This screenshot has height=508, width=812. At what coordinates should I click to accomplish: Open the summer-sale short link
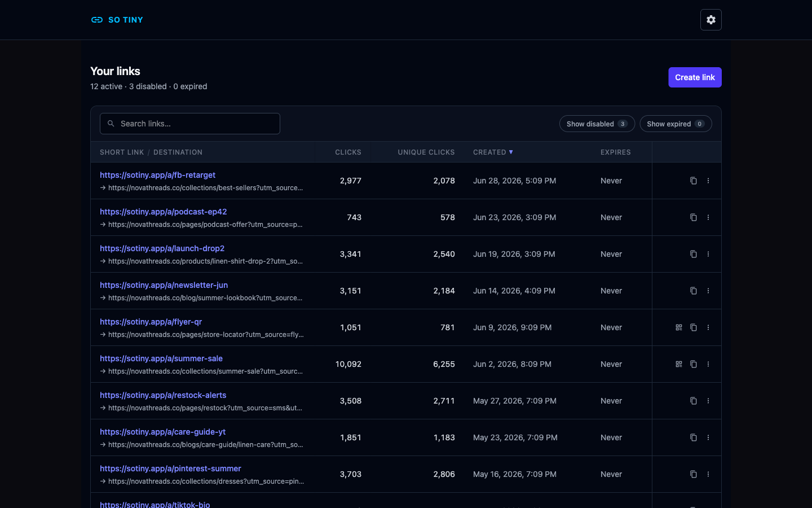[161, 358]
